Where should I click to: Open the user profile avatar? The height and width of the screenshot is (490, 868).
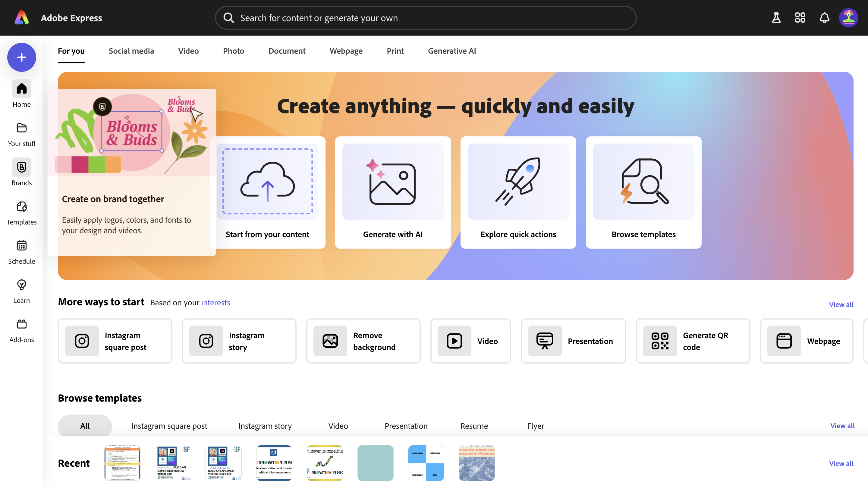point(848,18)
